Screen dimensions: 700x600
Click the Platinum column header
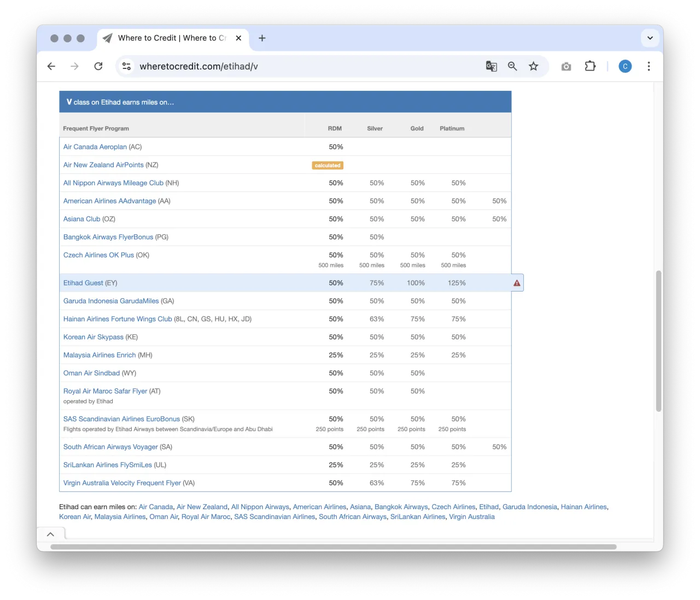click(x=452, y=129)
